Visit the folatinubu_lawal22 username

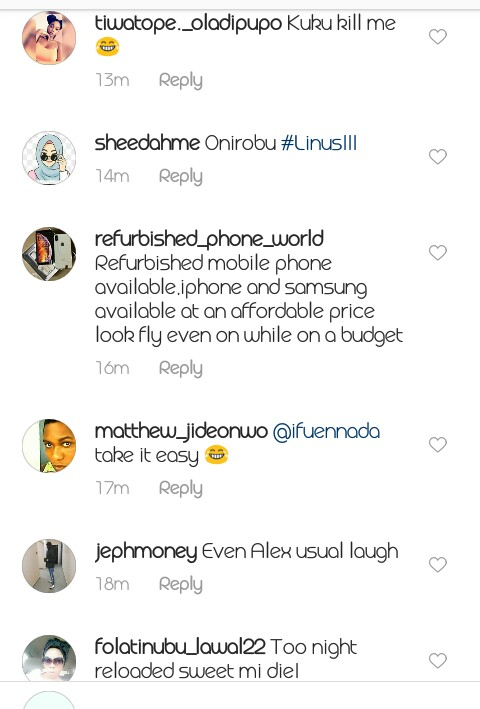pos(180,647)
